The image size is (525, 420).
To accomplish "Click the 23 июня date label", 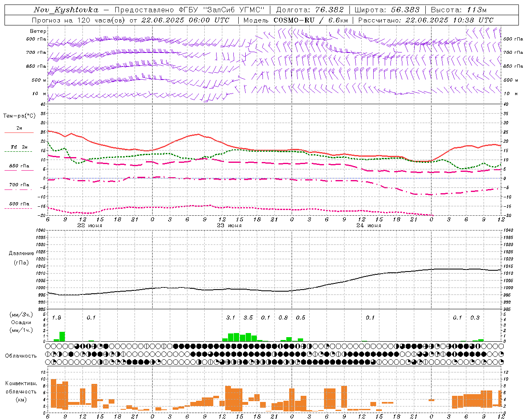I will click(x=229, y=226).
